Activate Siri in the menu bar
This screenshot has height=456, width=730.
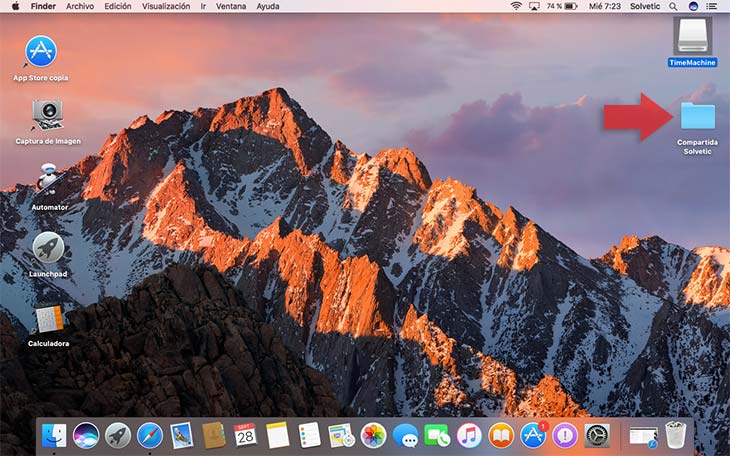pos(693,6)
